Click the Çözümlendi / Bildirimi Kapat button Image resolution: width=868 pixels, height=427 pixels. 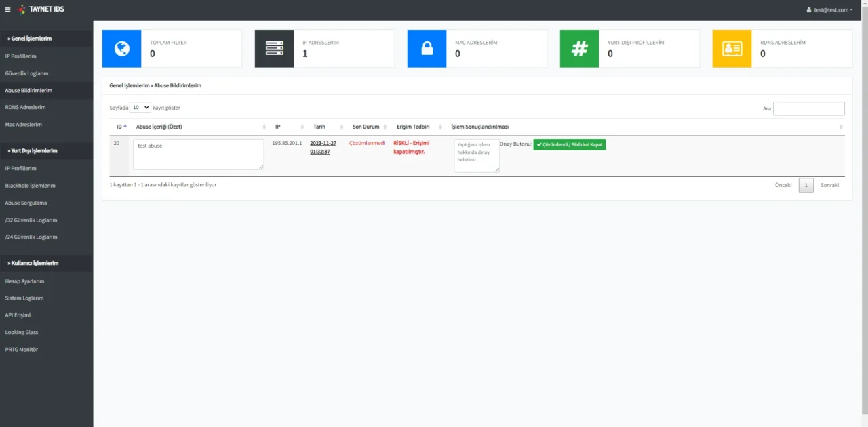click(x=570, y=144)
